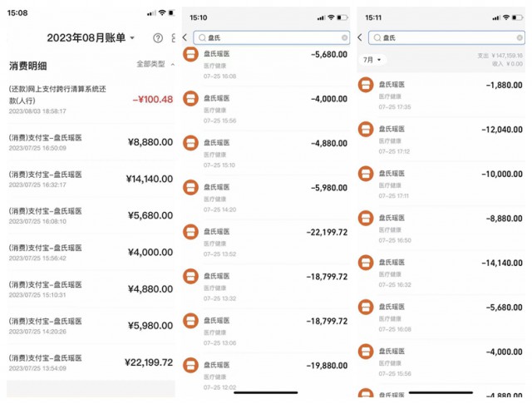Go back using the arrow in the 15:11 screen
This screenshot has width=532, height=404.
360,37
